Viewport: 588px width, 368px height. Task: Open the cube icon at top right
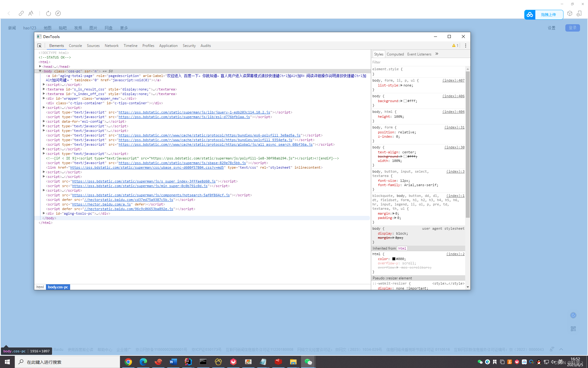[x=570, y=13]
